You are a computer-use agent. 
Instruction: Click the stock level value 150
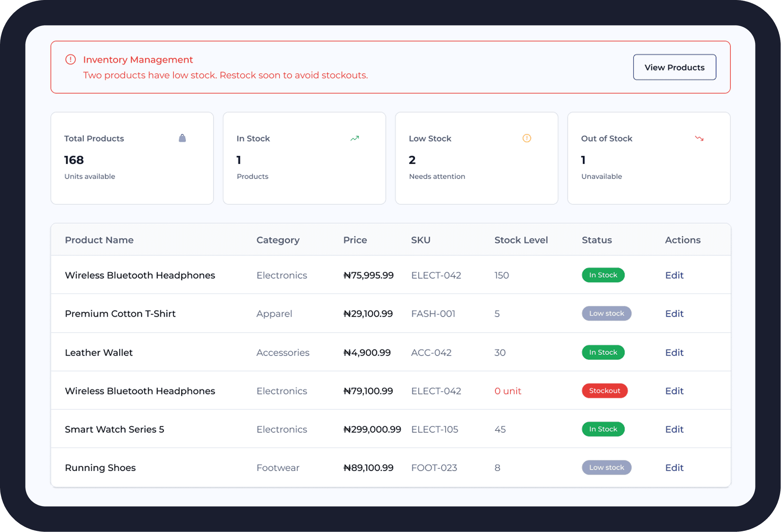[x=502, y=275]
